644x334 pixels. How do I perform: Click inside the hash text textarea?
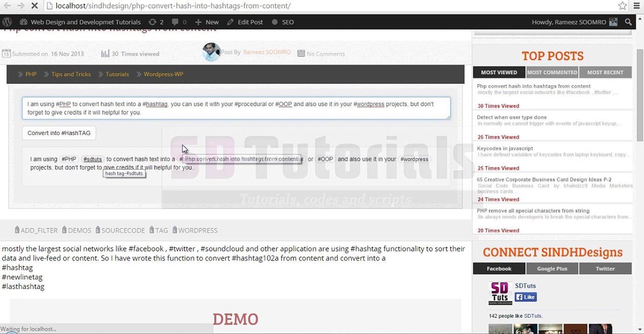236,108
